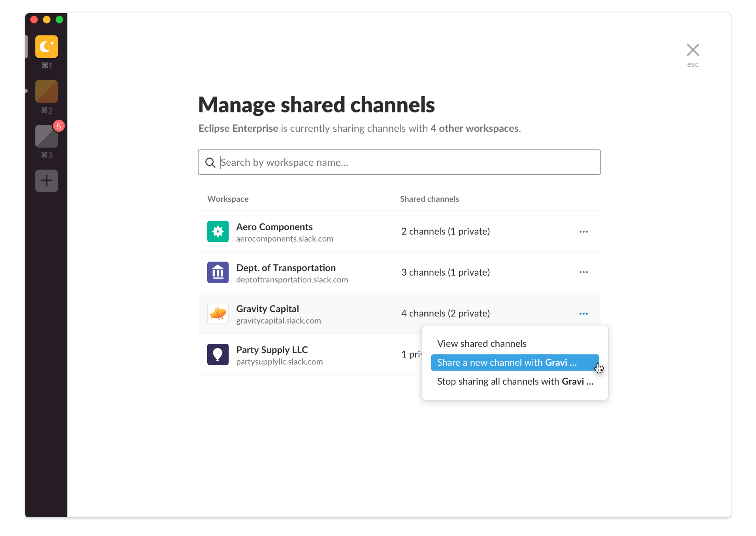Click the Aero Components workspace name
The height and width of the screenshot is (536, 756).
tap(274, 227)
